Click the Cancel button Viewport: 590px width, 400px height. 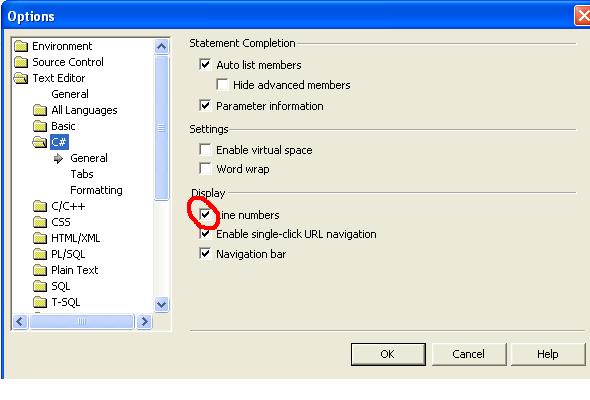coord(469,354)
